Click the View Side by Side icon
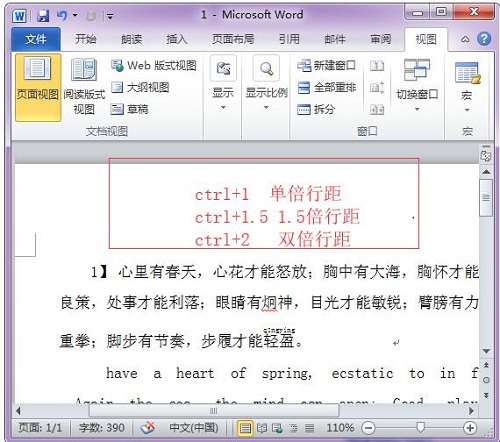The image size is (500, 442). pos(377,66)
